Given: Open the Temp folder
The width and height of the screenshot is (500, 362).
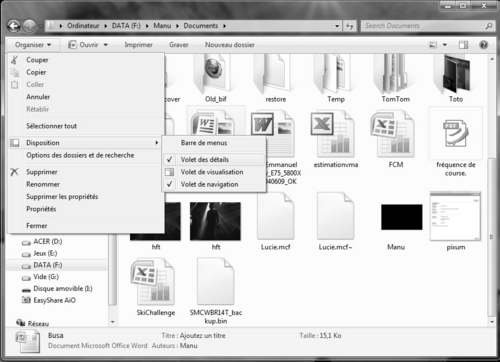Looking at the screenshot, I should point(335,79).
